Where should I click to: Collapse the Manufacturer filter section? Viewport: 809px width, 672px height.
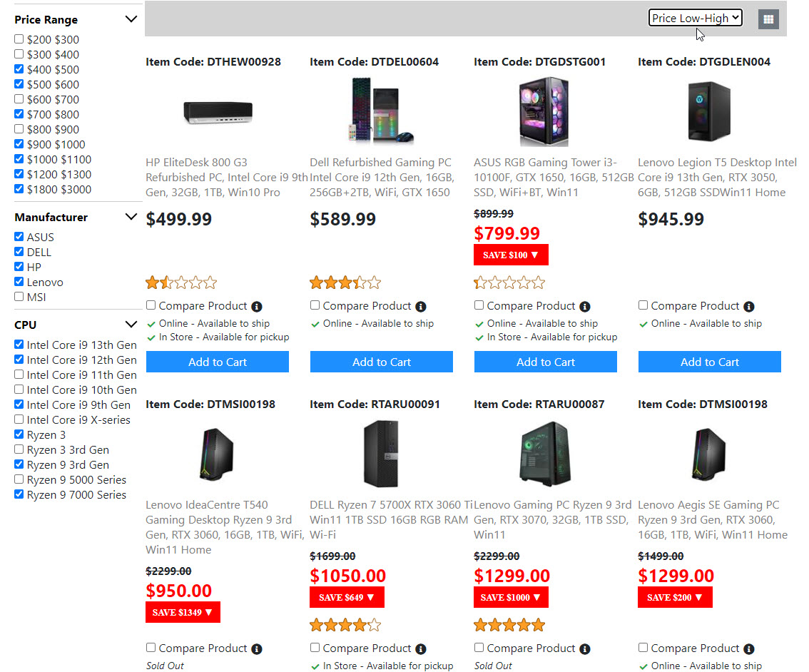[131, 217]
